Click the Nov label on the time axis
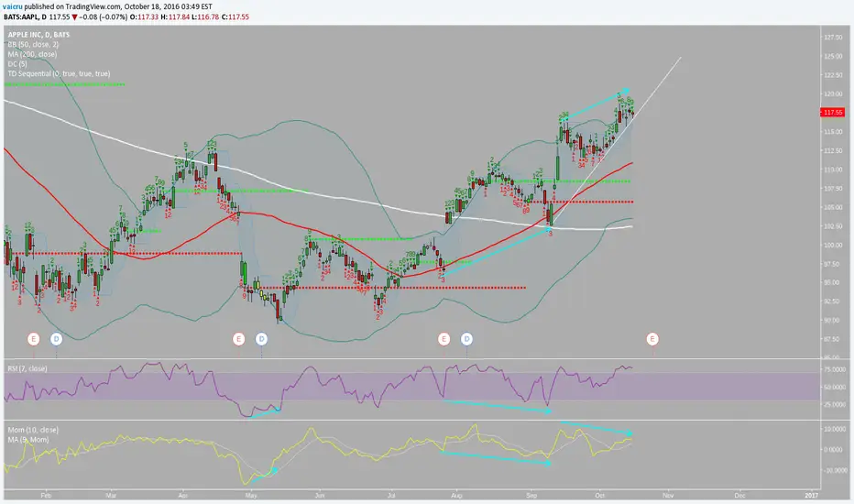 click(x=668, y=495)
